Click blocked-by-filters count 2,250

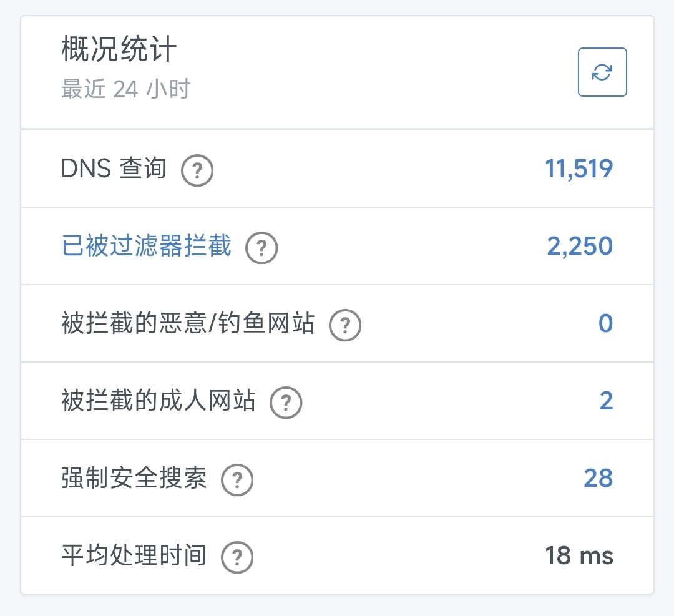[580, 246]
